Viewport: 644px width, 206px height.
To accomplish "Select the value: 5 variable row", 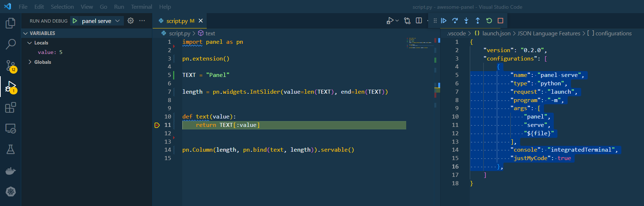I will [x=87, y=52].
